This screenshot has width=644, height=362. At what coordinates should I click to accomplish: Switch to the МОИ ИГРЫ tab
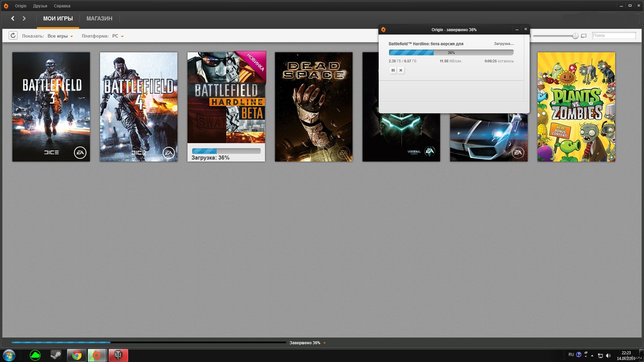[x=58, y=19]
